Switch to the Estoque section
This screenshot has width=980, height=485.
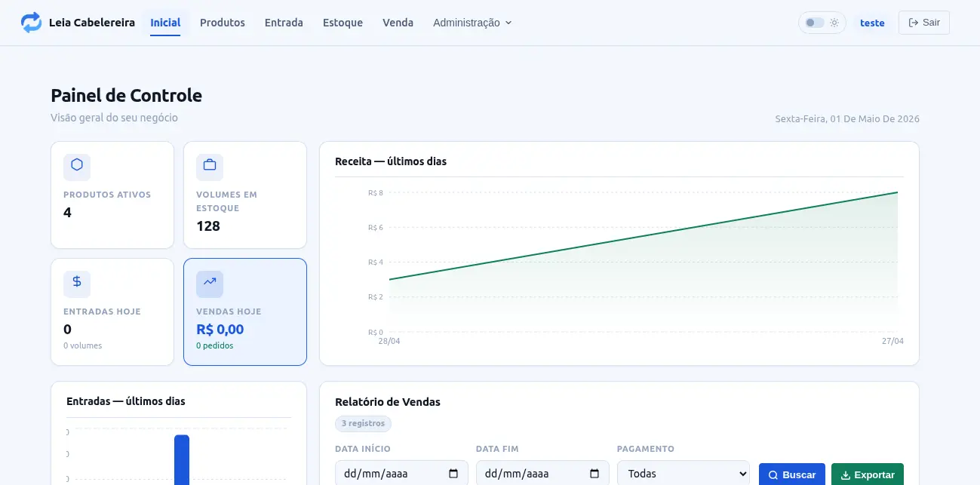pyautogui.click(x=343, y=23)
